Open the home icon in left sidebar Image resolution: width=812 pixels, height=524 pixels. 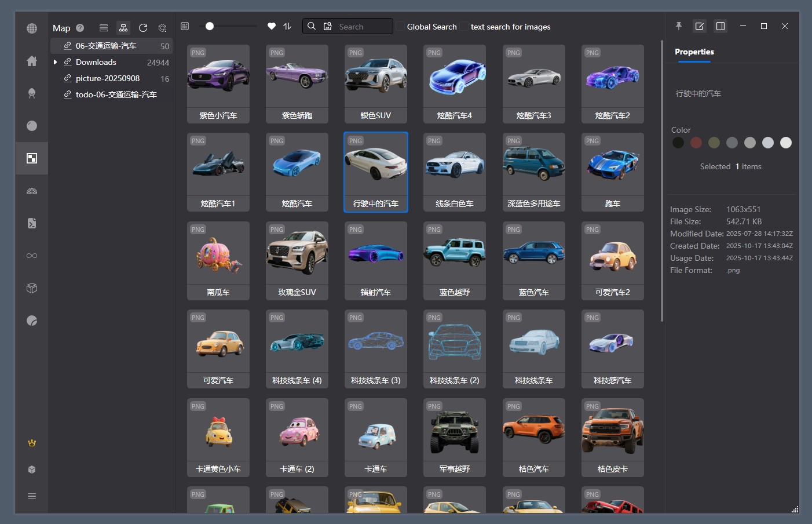point(32,61)
